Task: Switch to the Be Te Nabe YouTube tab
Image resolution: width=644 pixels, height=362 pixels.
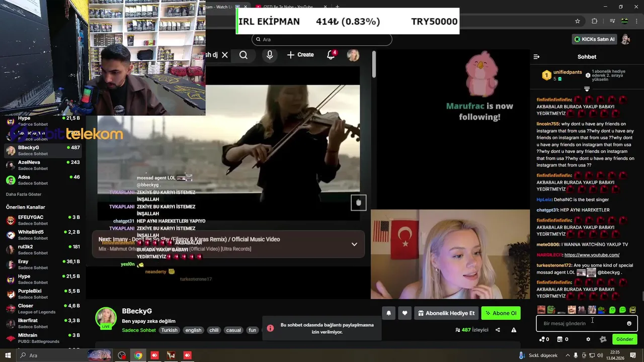Action: (x=288, y=7)
